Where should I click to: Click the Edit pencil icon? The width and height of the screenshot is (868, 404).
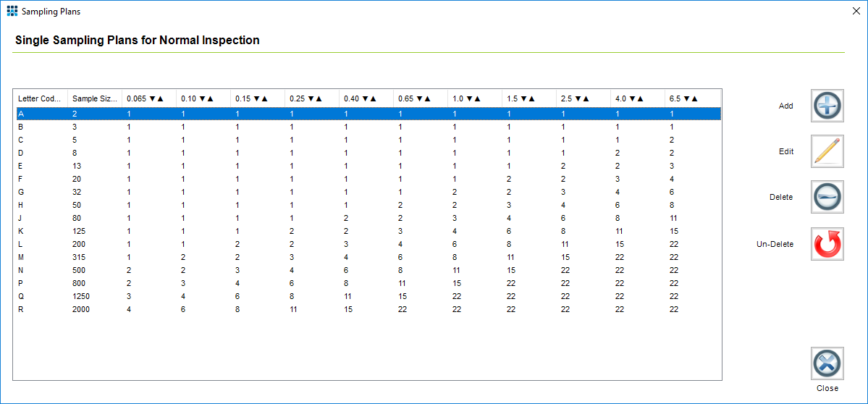[827, 151]
